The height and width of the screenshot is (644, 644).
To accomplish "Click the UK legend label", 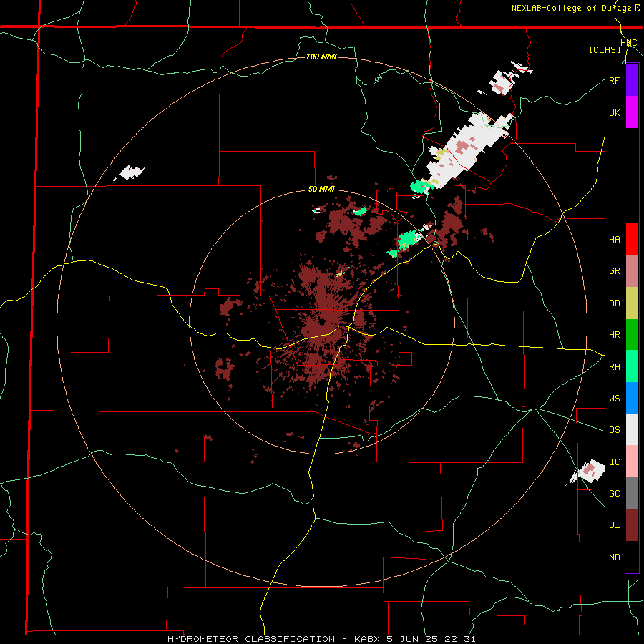I will (615, 112).
